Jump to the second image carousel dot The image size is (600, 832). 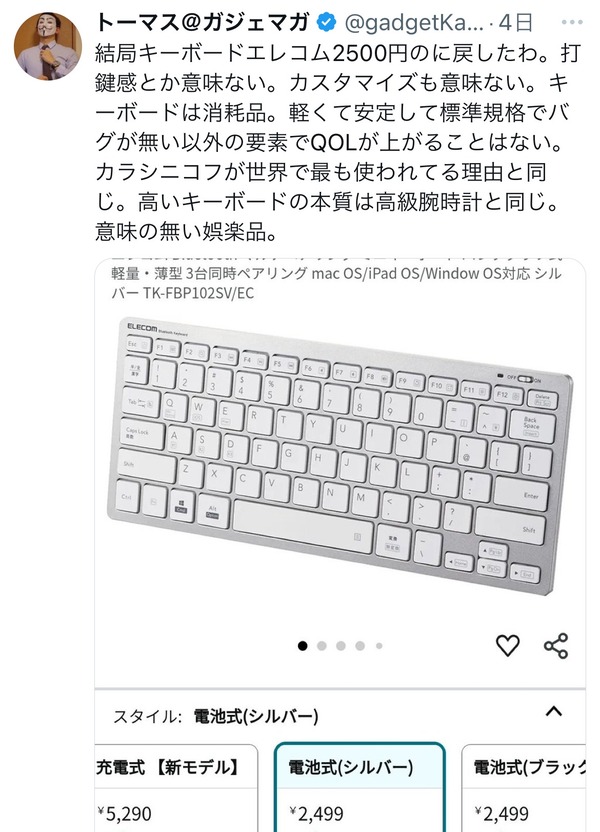click(x=321, y=646)
